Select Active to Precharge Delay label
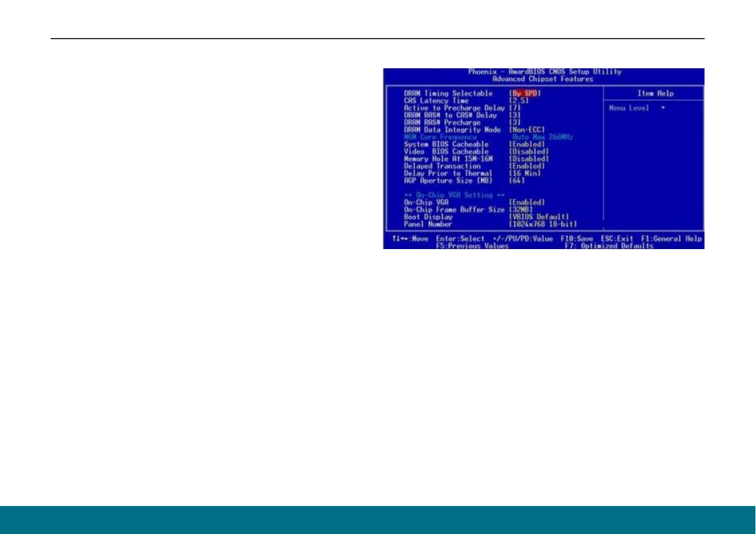 click(454, 108)
